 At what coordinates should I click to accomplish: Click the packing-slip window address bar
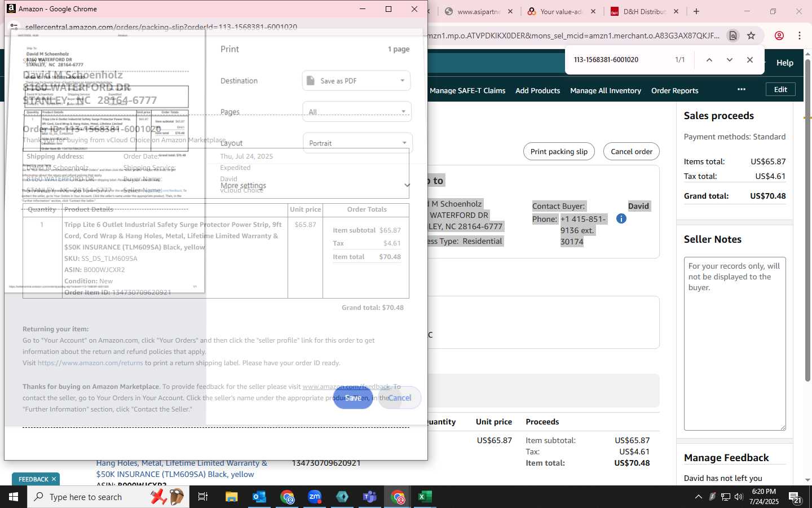click(161, 27)
